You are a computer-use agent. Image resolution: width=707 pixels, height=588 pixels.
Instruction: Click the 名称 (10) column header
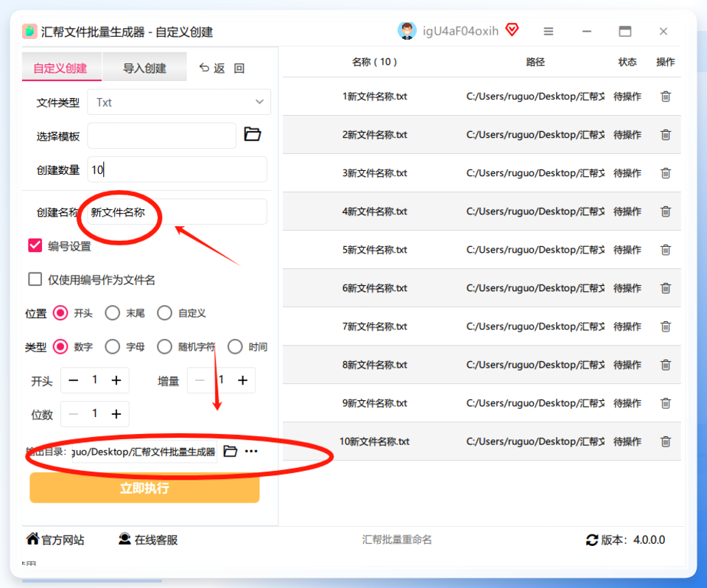pos(375,62)
